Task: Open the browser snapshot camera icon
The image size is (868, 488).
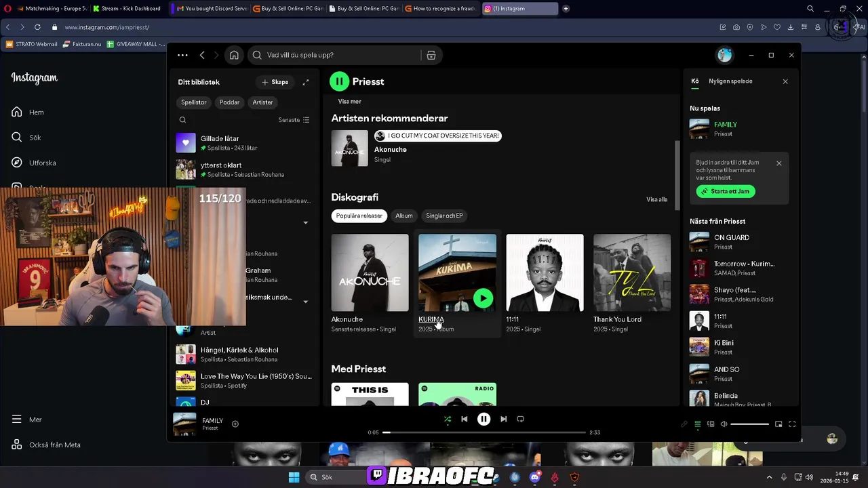Action: [736, 27]
